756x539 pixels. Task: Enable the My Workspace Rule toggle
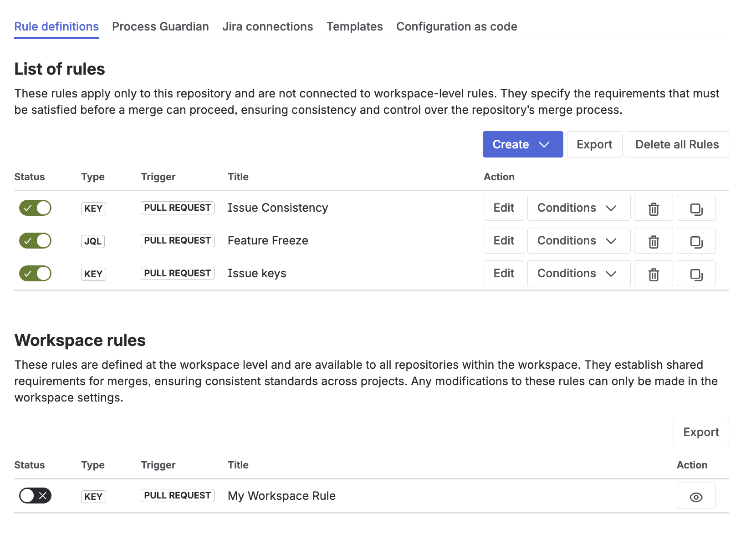(35, 496)
